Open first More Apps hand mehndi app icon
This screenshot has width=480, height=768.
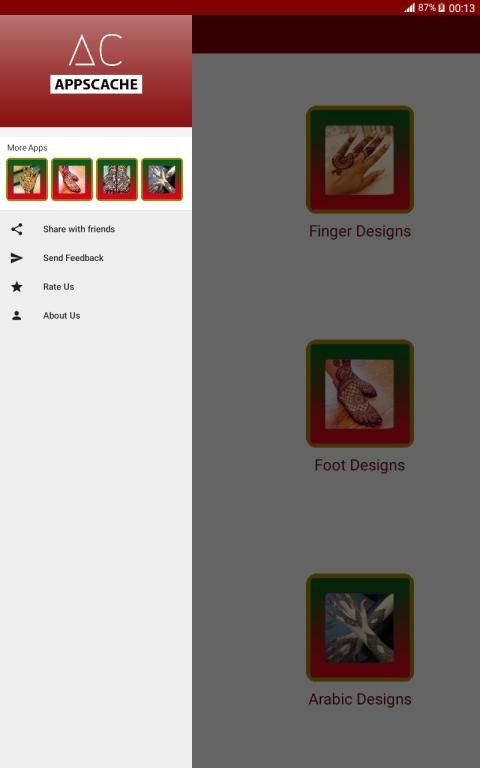(x=27, y=179)
